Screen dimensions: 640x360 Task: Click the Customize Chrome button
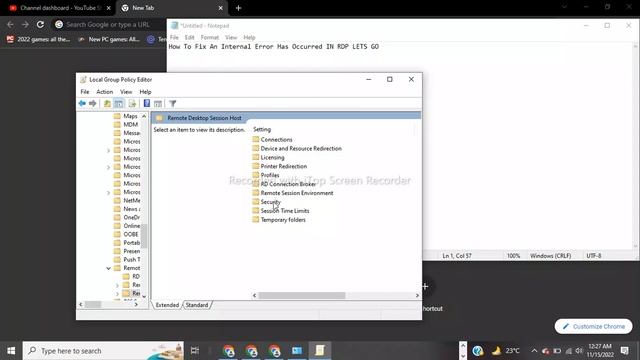(593, 326)
